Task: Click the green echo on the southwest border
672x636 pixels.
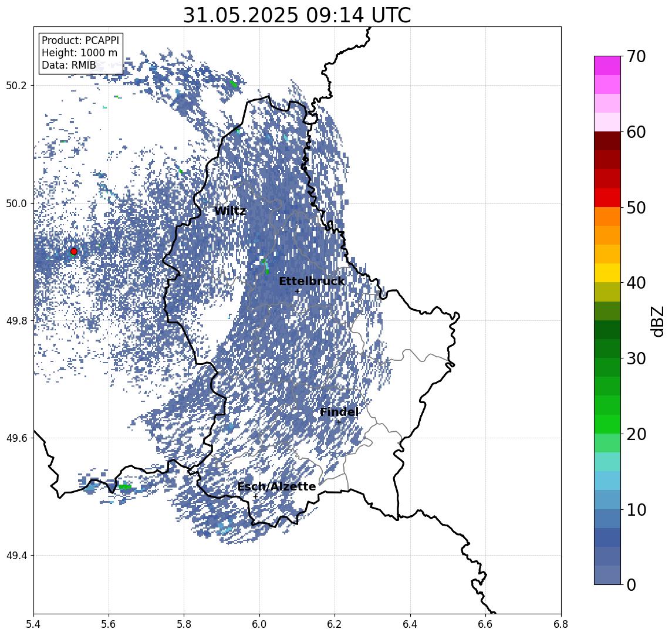Action: (124, 486)
